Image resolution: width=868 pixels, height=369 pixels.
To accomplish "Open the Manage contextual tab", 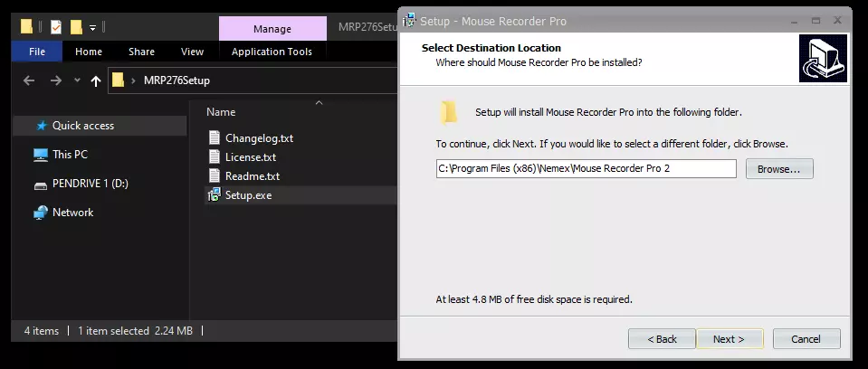I will coord(272,29).
